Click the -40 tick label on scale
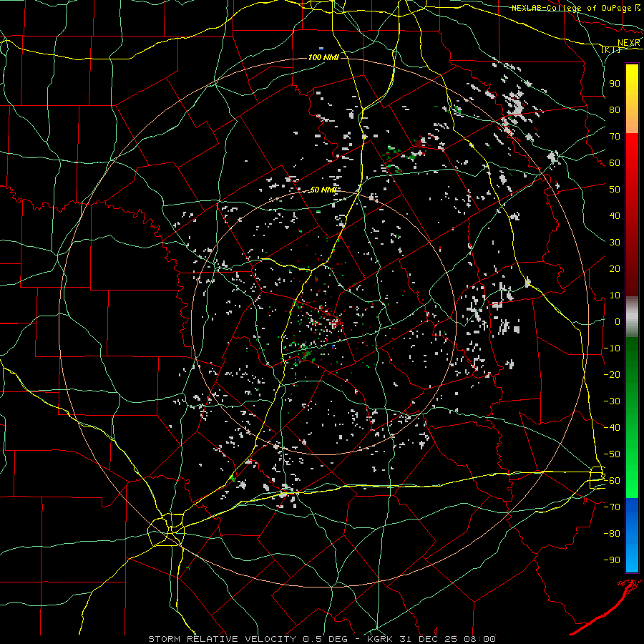Screen dimensions: 644x644 coord(612,428)
